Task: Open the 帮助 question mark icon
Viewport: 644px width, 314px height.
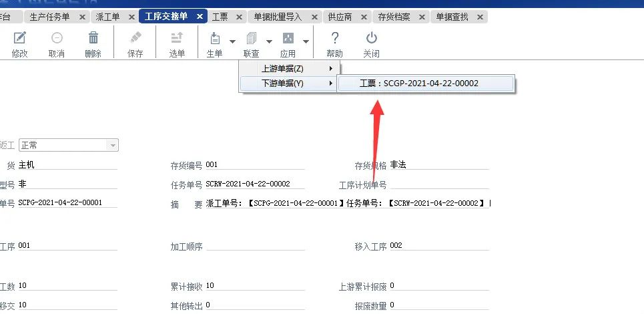Action: [x=335, y=39]
